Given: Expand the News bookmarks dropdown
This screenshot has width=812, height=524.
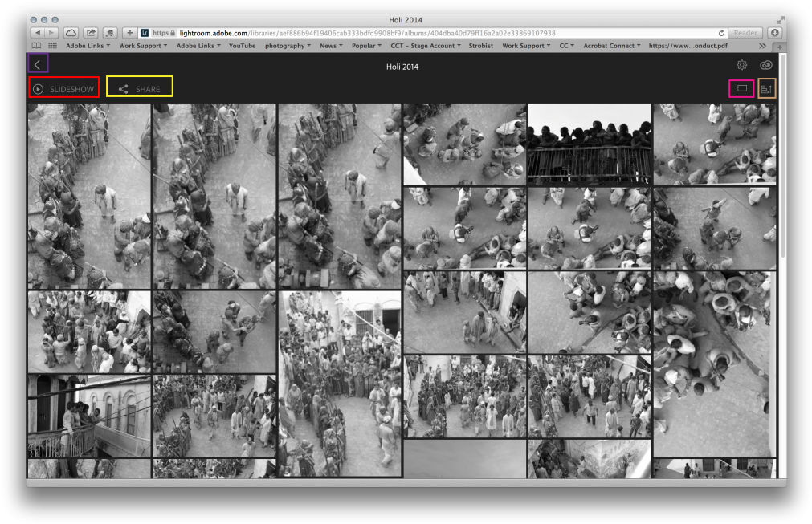Looking at the screenshot, I should click(x=331, y=46).
